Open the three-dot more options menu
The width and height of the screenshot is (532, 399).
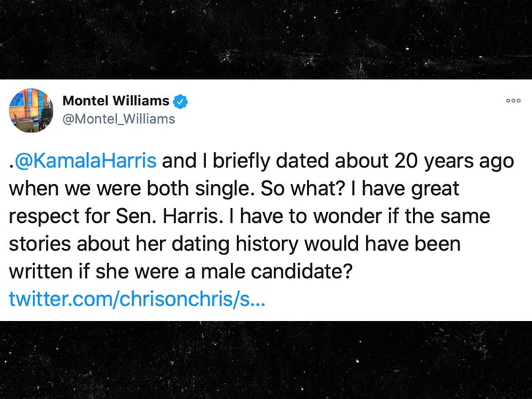click(513, 101)
